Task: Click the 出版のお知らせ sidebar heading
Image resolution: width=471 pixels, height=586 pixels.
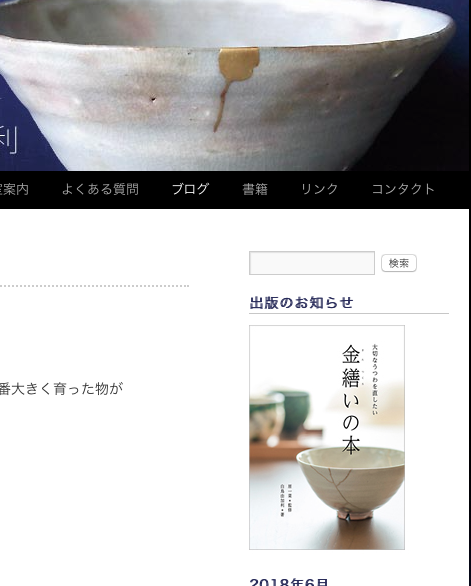Action: pyautogui.click(x=301, y=303)
